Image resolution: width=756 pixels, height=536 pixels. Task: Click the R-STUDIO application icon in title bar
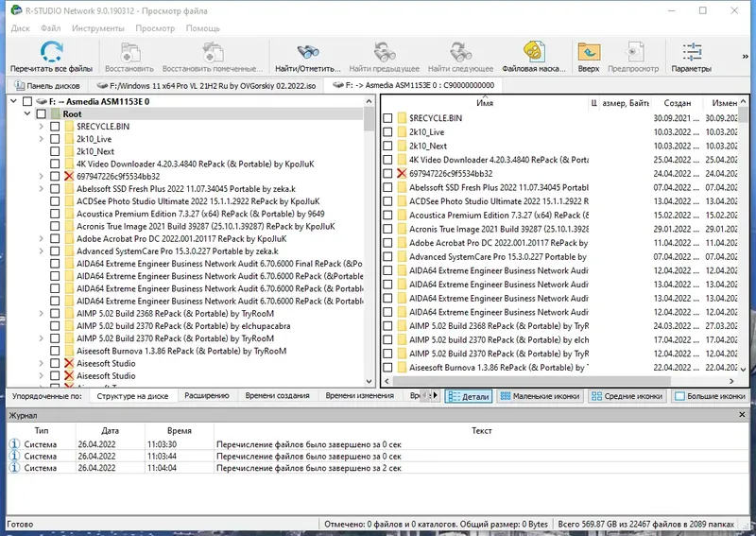(16, 10)
